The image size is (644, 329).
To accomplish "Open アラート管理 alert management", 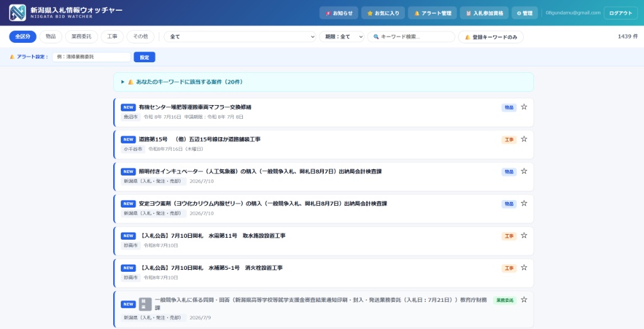I will (x=433, y=13).
